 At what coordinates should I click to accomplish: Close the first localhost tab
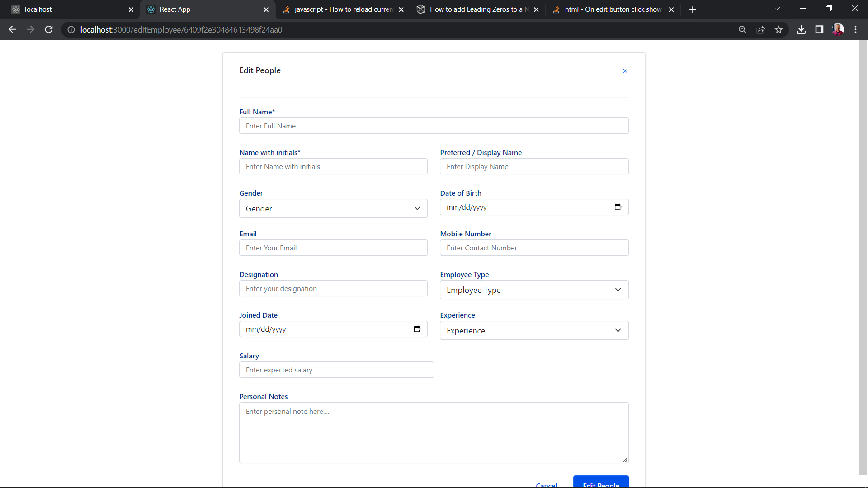131,9
